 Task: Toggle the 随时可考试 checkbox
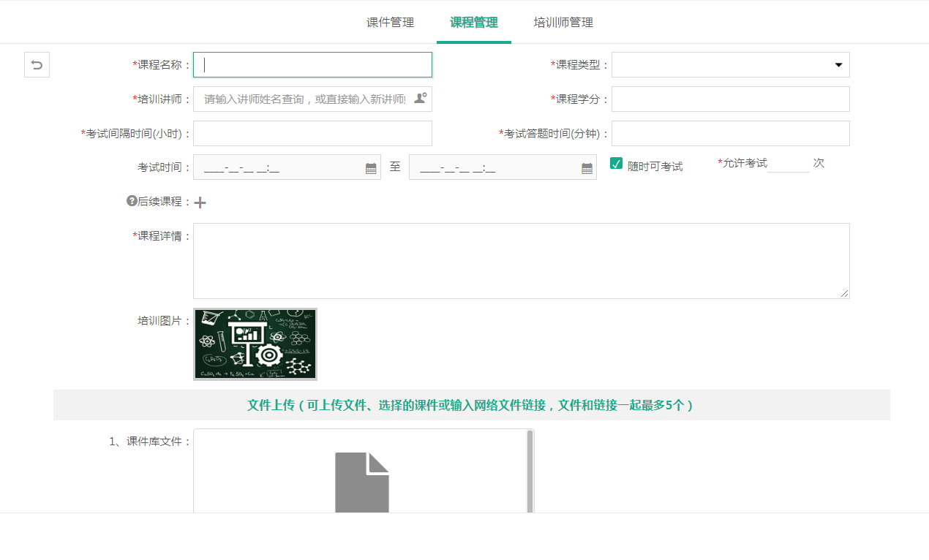616,163
